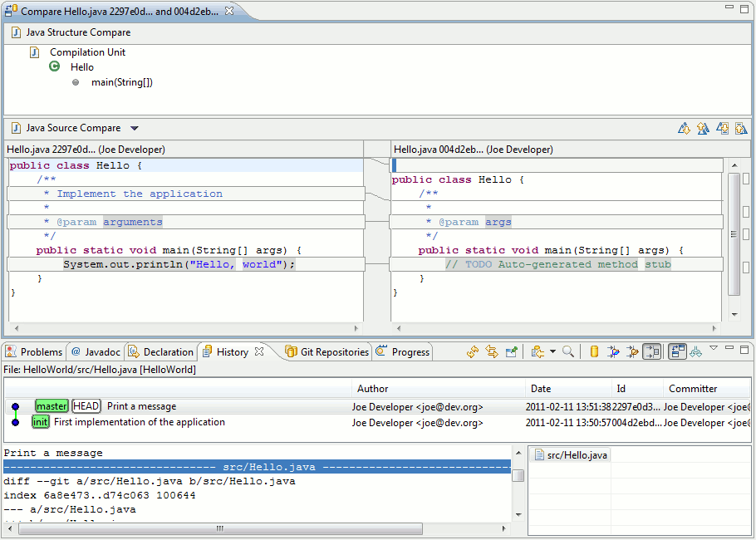This screenshot has width=756, height=540.
Task: Go to the Next Change
Action: click(723, 129)
